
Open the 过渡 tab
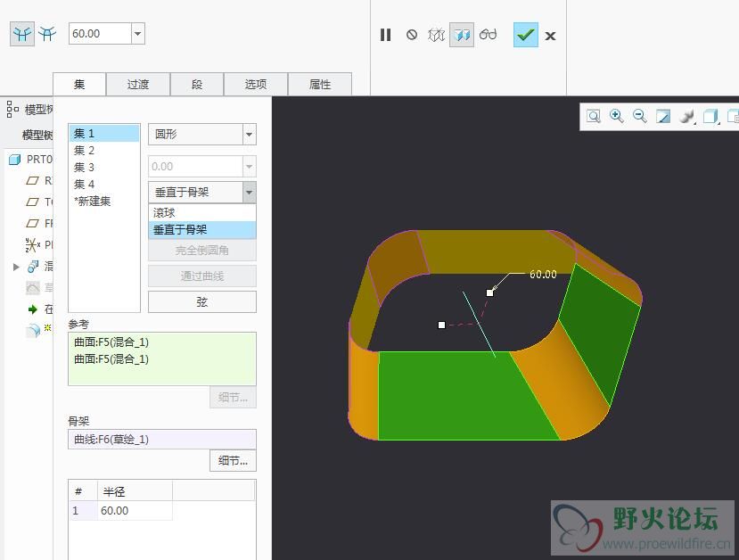tap(138, 85)
